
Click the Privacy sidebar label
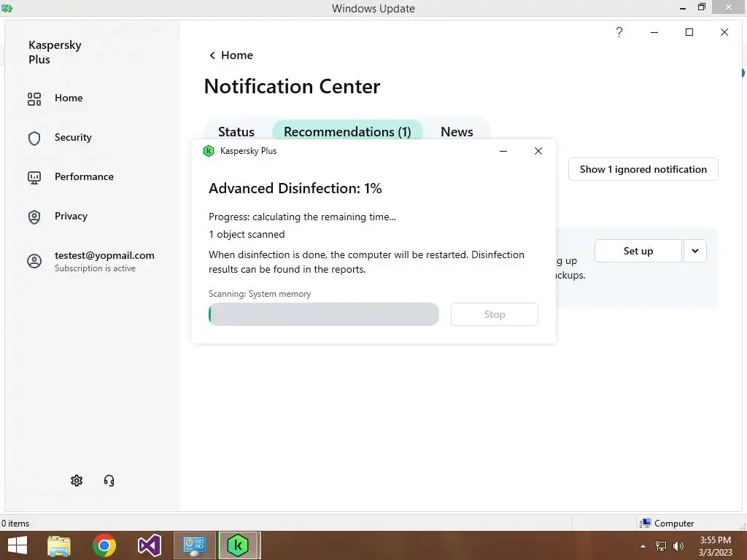71,216
